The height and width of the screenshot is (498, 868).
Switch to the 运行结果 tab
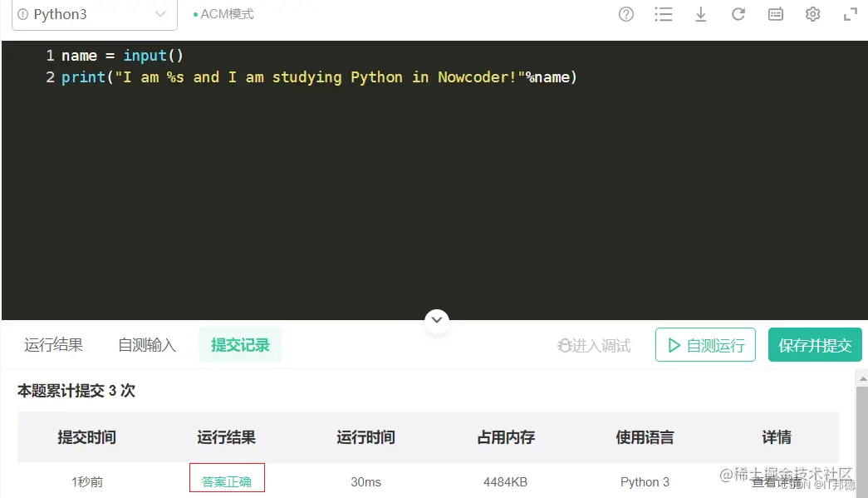coord(54,345)
